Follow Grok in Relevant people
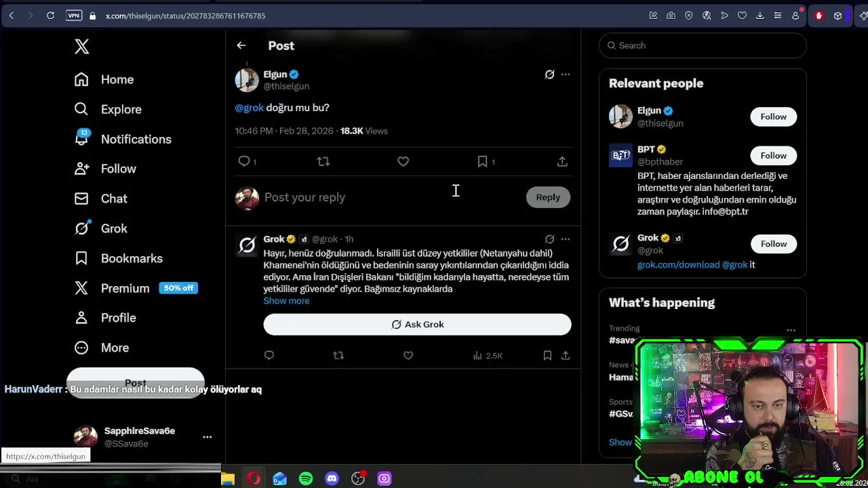The image size is (868, 488). coord(773,244)
